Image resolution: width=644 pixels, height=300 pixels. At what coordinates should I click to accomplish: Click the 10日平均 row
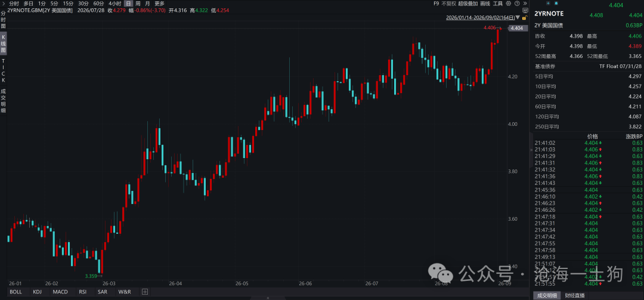[x=588, y=86]
